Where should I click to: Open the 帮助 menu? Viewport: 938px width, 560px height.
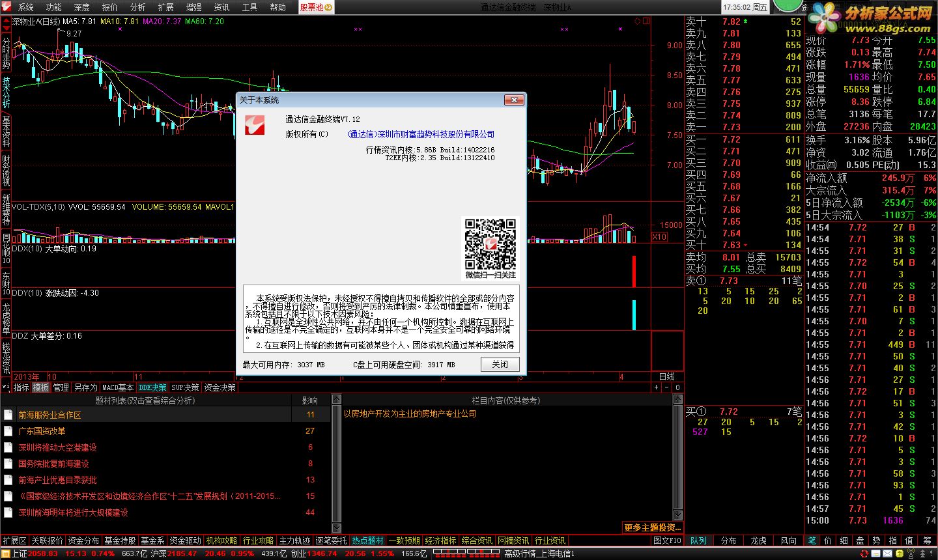[277, 7]
